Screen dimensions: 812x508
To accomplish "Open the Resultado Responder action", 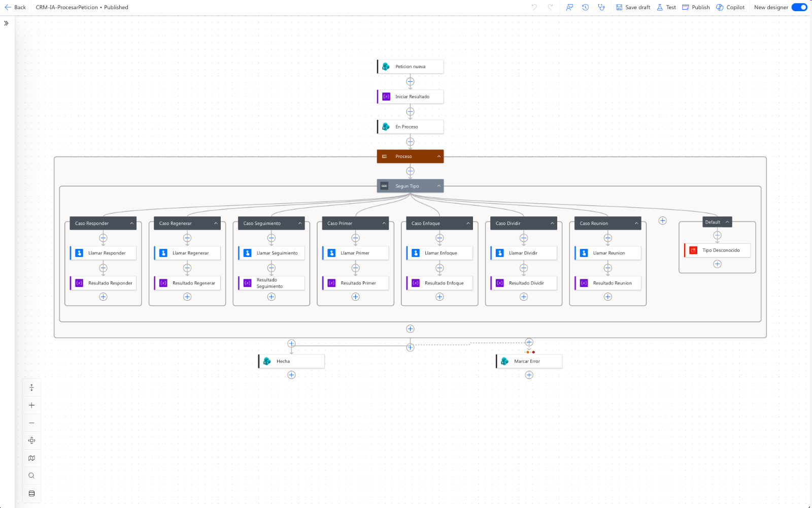I will coord(103,283).
